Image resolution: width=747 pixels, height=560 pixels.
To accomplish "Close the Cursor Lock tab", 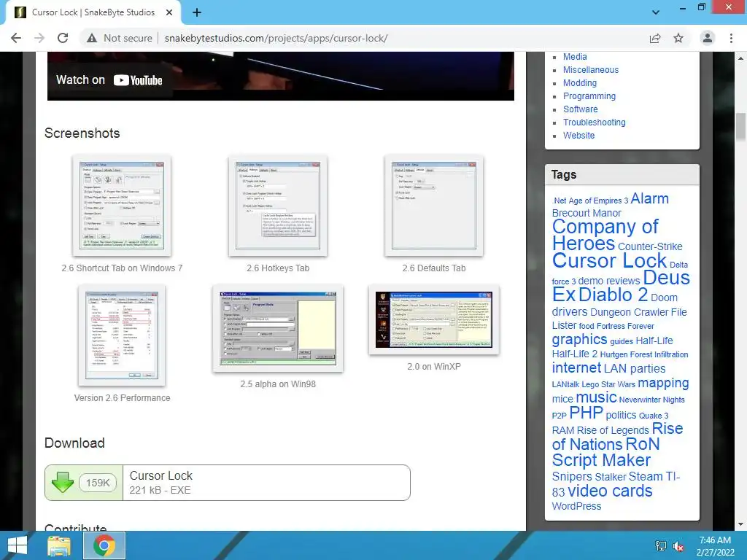I will pos(169,12).
